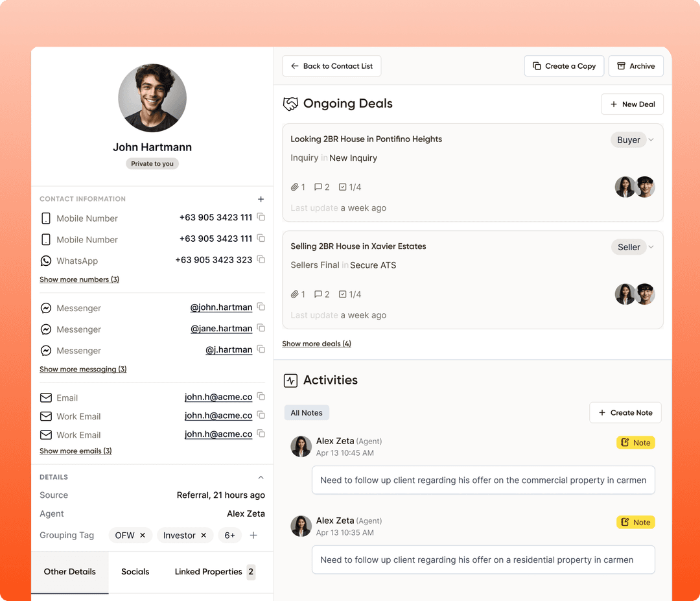Click the Private to you badge
The image size is (700, 601).
[152, 164]
